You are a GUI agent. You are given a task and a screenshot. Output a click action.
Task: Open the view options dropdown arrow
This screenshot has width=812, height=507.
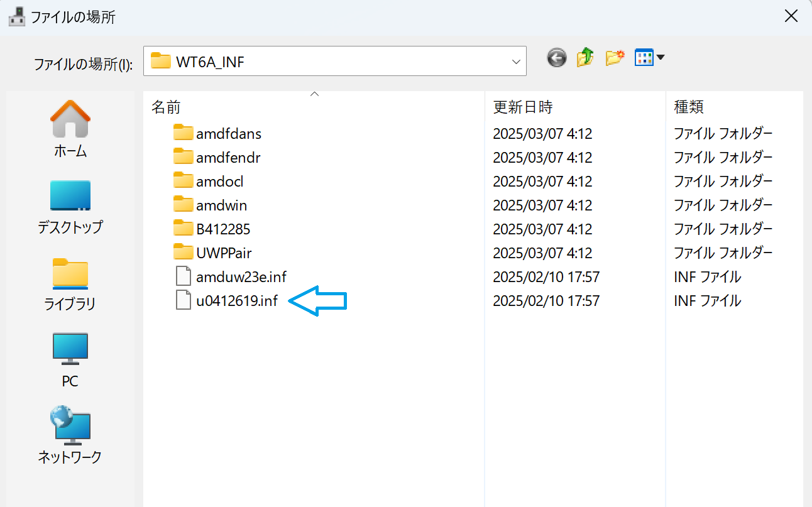[661, 58]
